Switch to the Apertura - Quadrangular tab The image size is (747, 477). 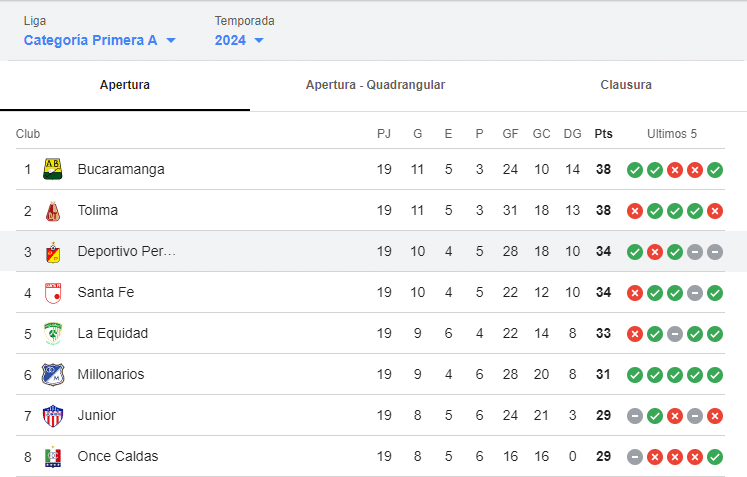point(375,85)
